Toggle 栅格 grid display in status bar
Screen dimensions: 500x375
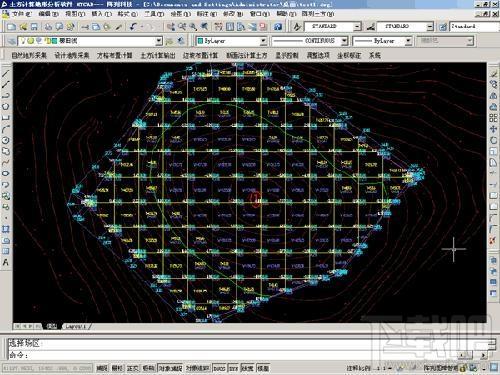[x=117, y=368]
